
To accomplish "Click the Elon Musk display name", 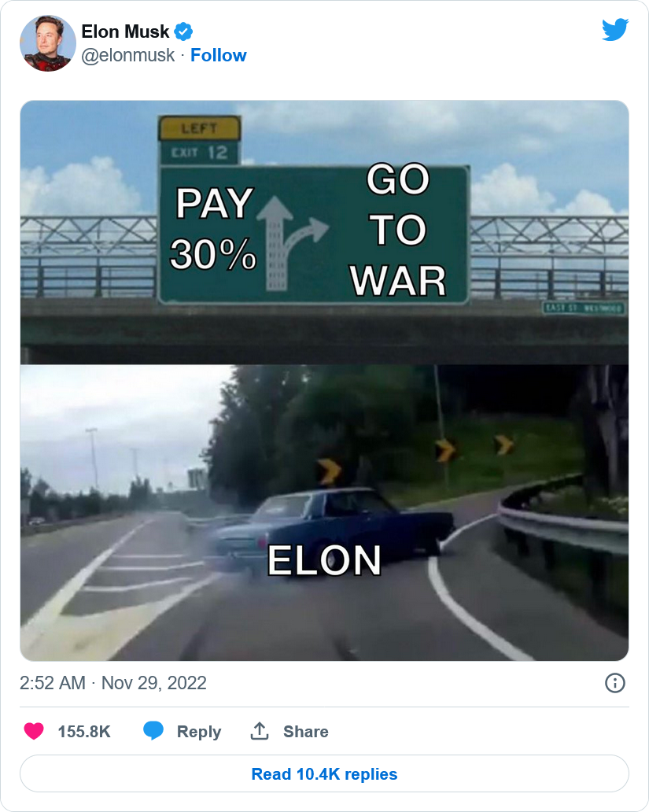I will [x=125, y=31].
